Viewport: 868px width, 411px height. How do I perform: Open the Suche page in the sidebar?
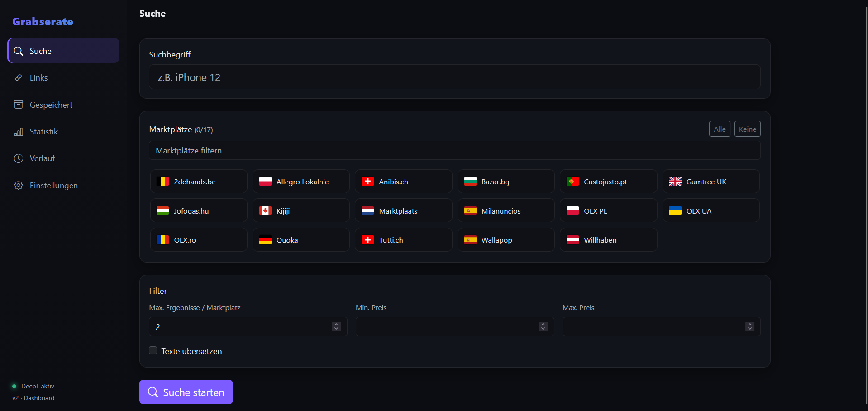[x=63, y=51]
